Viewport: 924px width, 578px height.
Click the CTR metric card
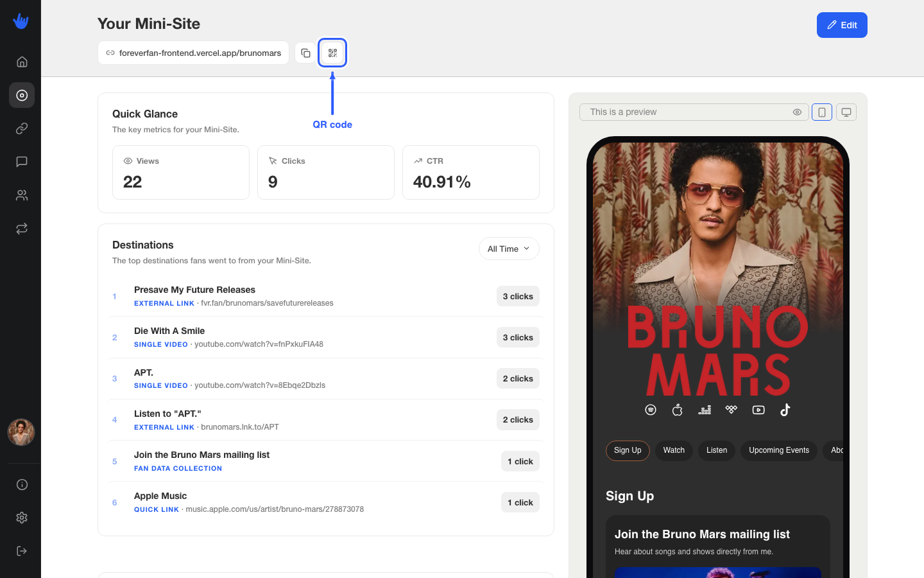(471, 172)
